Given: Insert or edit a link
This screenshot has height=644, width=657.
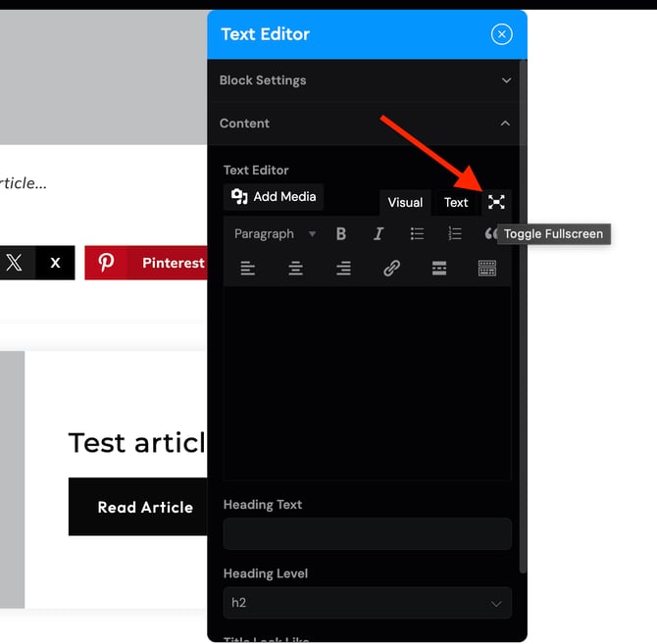Looking at the screenshot, I should (x=391, y=268).
